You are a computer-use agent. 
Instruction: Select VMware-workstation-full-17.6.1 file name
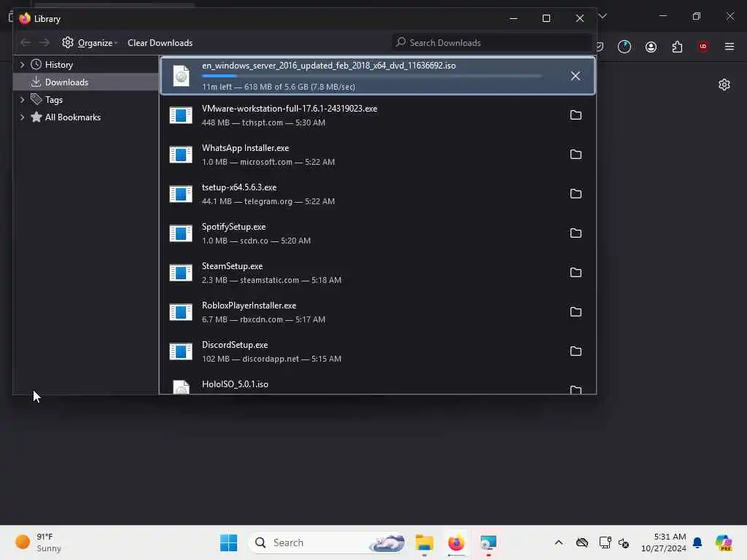[290, 109]
